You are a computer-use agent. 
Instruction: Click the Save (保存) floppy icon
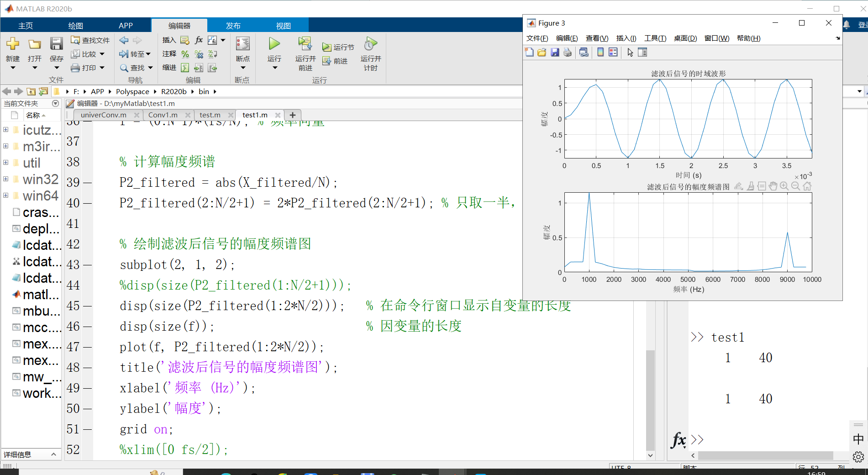tap(56, 44)
